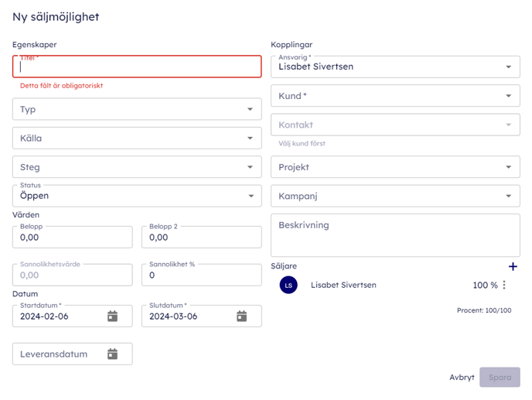
Task: Open calendar picker for Startdatum
Action: pos(112,316)
